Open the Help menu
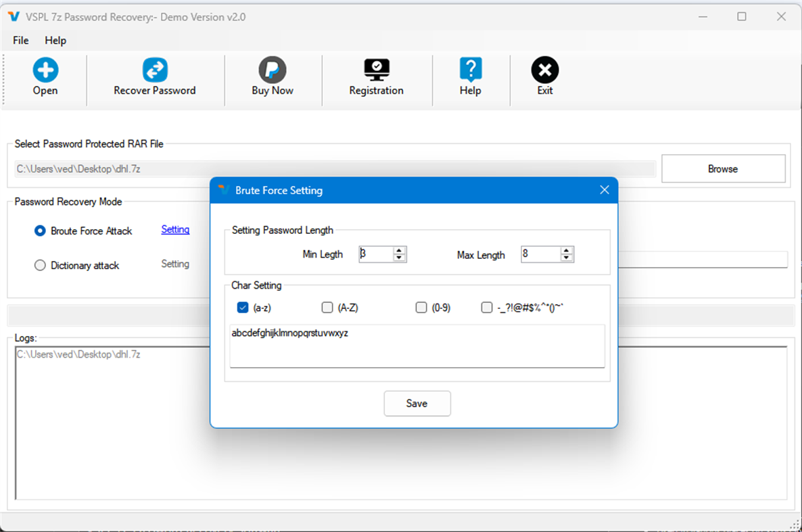The width and height of the screenshot is (802, 532). click(x=55, y=40)
